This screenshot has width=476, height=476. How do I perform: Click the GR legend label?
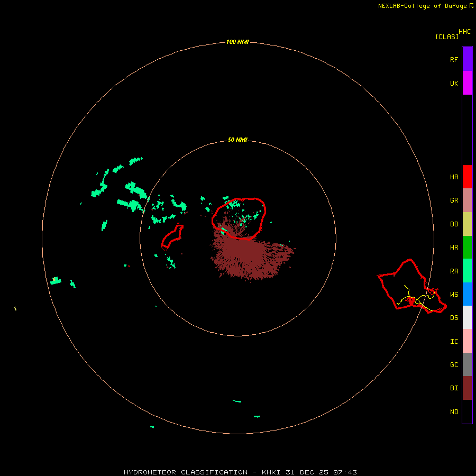tap(454, 200)
